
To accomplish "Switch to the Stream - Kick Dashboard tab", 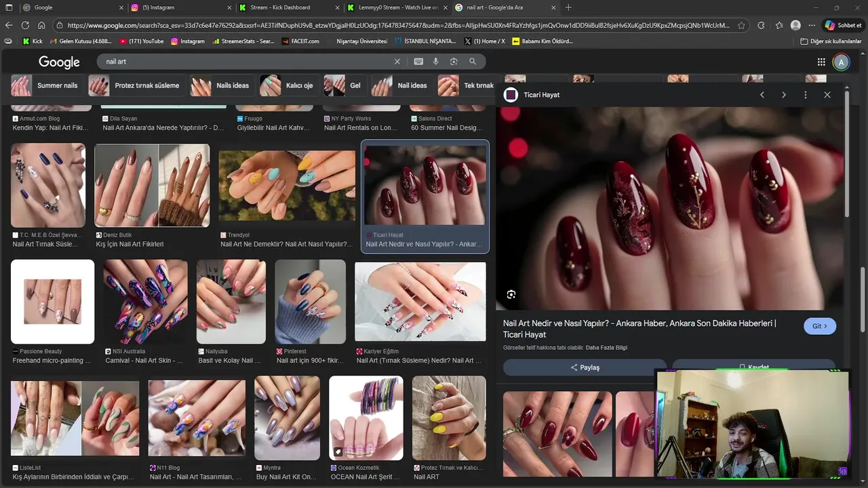I will [x=289, y=7].
